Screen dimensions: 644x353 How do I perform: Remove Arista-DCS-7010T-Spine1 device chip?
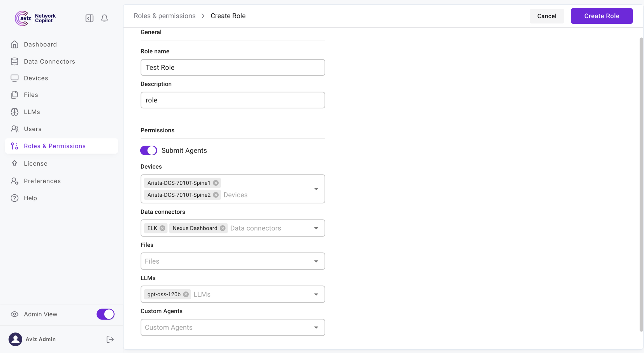216,183
